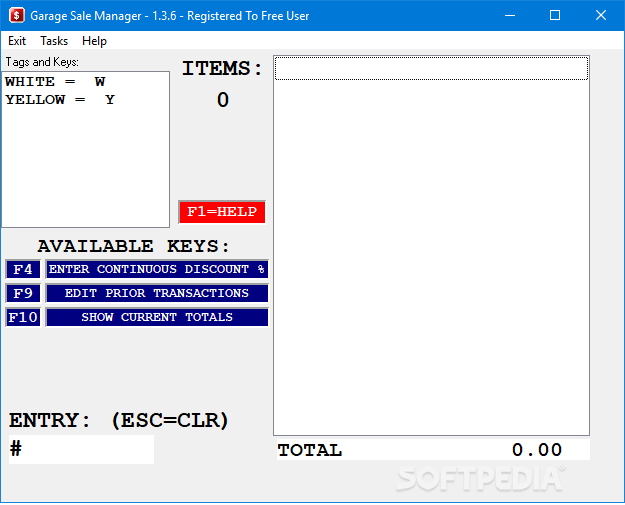Screen dimensions: 625x505
Task: Minimize the Garage Sale Manager window
Action: [x=510, y=16]
